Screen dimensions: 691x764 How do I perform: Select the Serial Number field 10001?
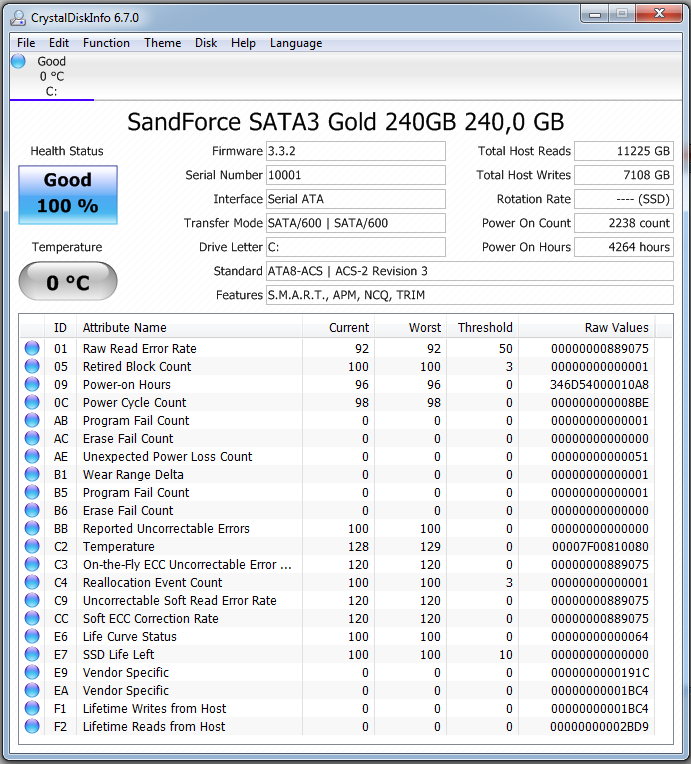tap(356, 175)
